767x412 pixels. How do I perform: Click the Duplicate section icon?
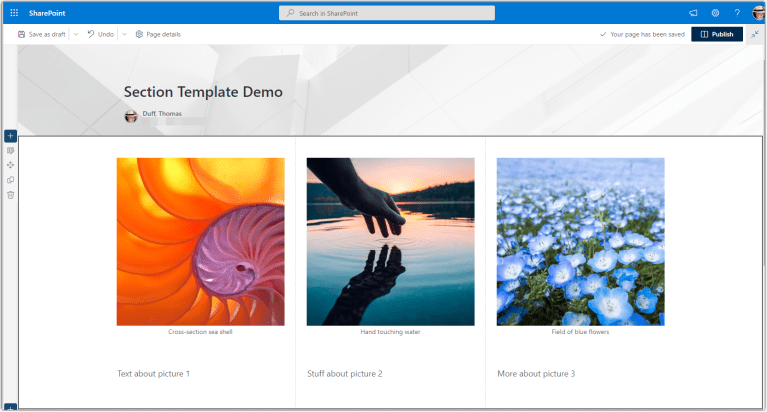tap(10, 180)
